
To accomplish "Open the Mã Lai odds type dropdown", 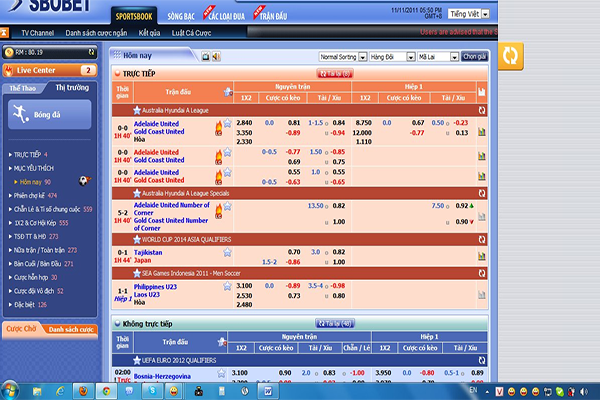I will click(438, 57).
